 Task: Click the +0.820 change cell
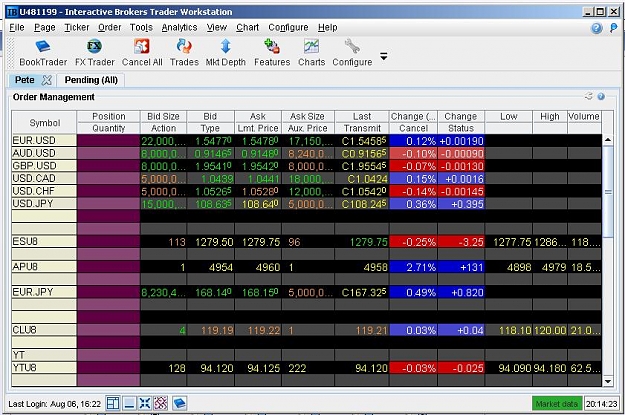pyautogui.click(x=461, y=292)
